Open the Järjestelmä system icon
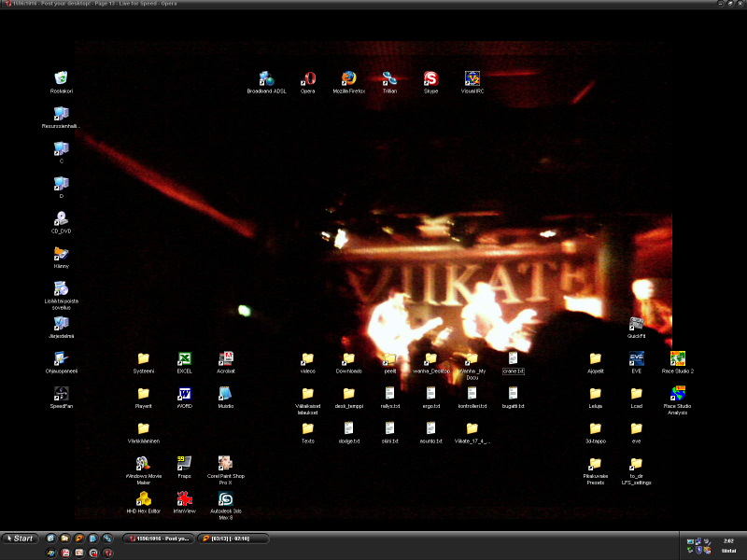This screenshot has width=747, height=560. pyautogui.click(x=61, y=328)
